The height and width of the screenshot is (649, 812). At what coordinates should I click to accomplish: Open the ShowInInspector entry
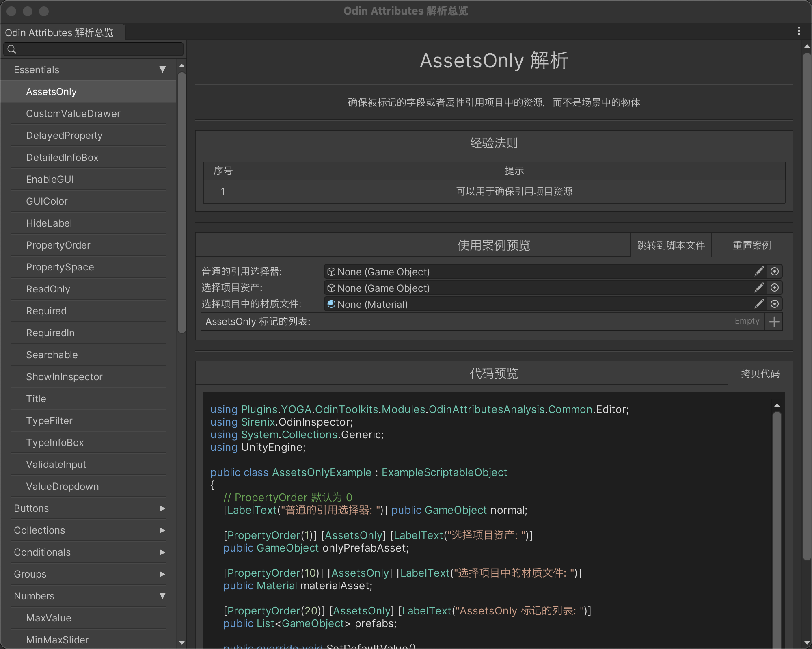pyautogui.click(x=89, y=376)
